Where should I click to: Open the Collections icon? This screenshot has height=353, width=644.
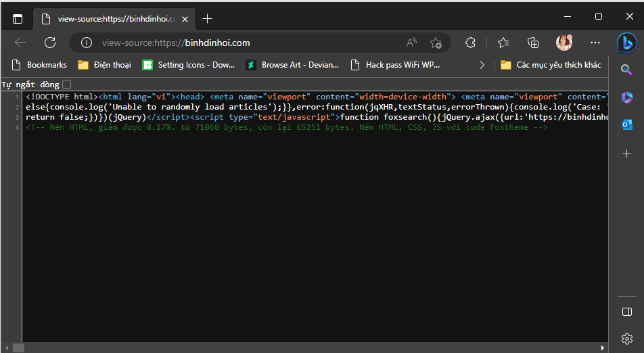[532, 43]
